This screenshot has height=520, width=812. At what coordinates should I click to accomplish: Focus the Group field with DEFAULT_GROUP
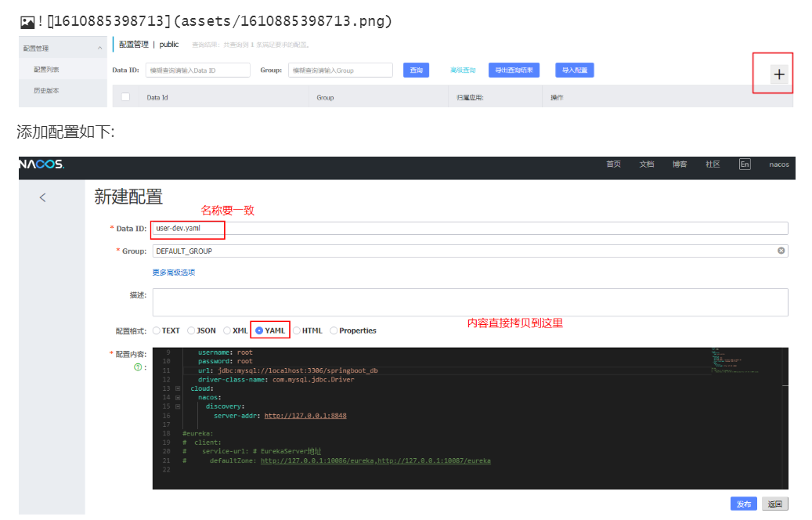(471, 251)
